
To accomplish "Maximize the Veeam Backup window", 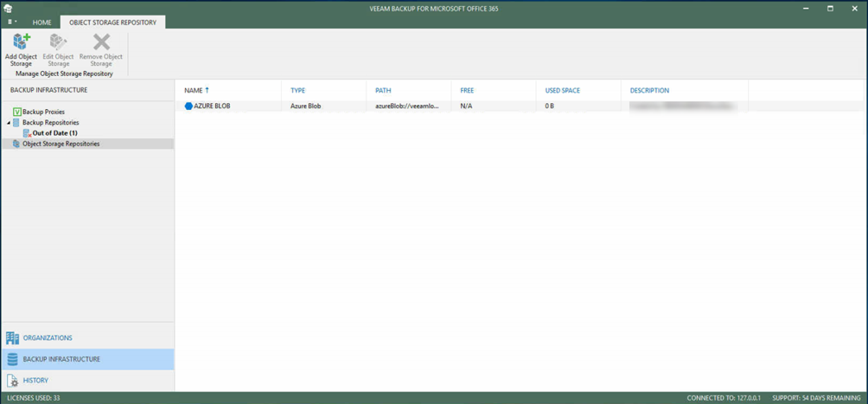I will (x=830, y=9).
